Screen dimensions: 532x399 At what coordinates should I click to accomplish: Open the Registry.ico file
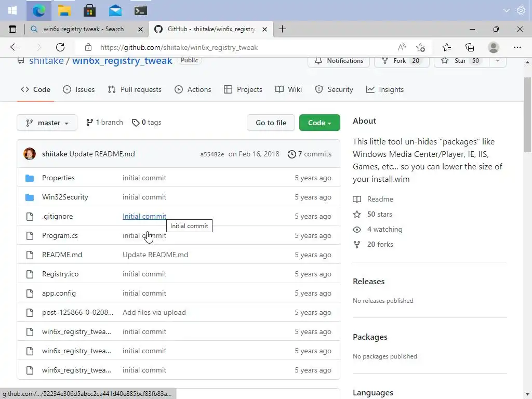pyautogui.click(x=60, y=274)
